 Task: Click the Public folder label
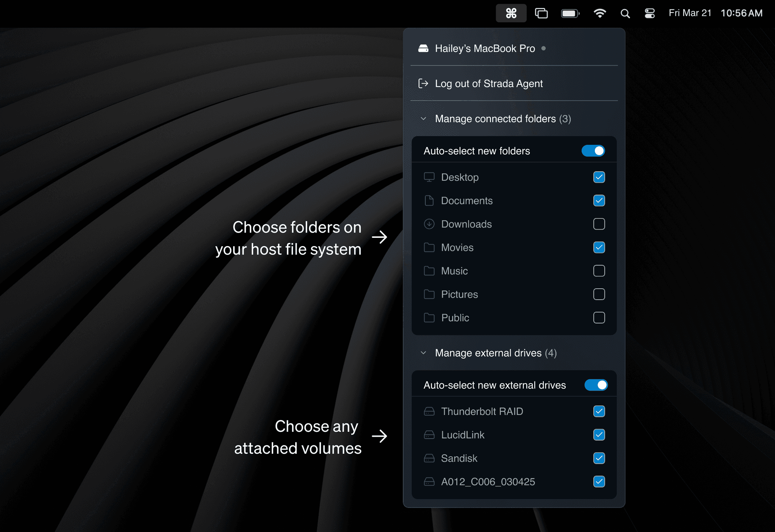[455, 318]
